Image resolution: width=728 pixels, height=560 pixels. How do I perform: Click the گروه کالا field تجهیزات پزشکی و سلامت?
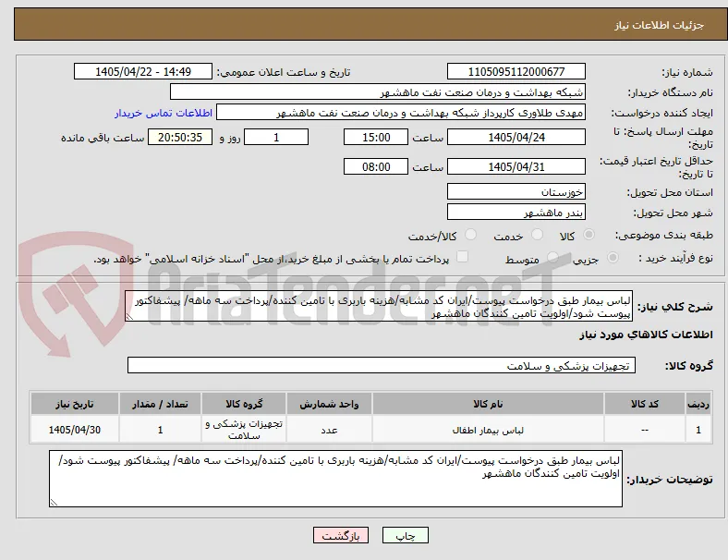[382, 365]
